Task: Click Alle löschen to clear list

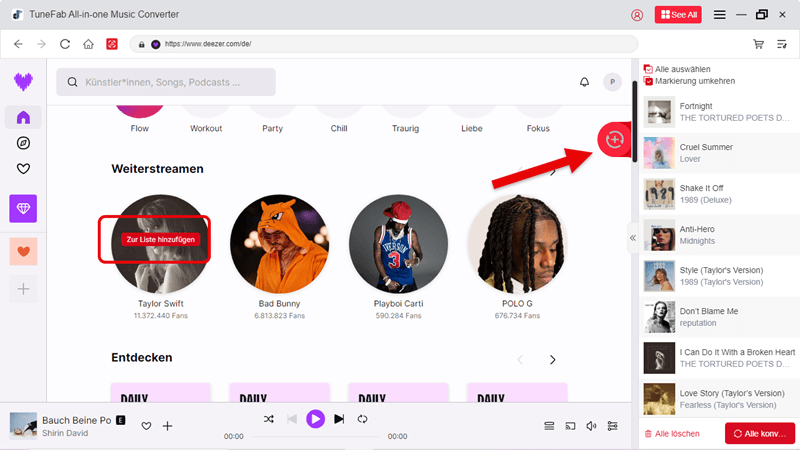Action: [x=672, y=434]
